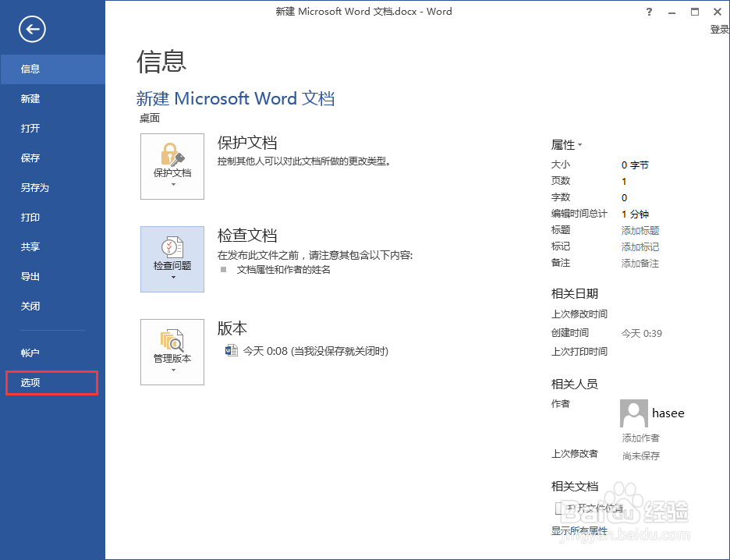Screen dimensions: 730x560
Task: Click the 文档属性和作者的姓名 item
Action: [284, 270]
